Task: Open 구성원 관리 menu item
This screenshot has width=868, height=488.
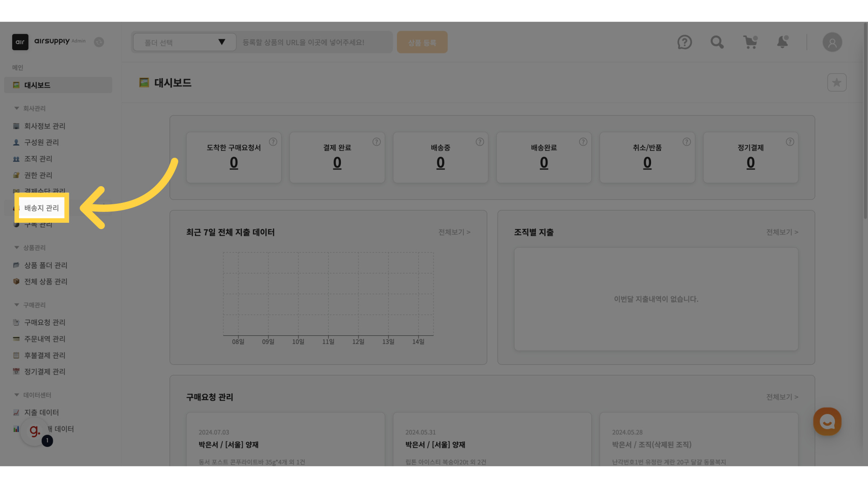Action: [42, 142]
